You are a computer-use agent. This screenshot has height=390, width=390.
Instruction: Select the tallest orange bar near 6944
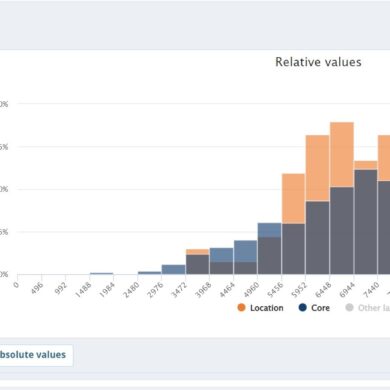click(342, 155)
